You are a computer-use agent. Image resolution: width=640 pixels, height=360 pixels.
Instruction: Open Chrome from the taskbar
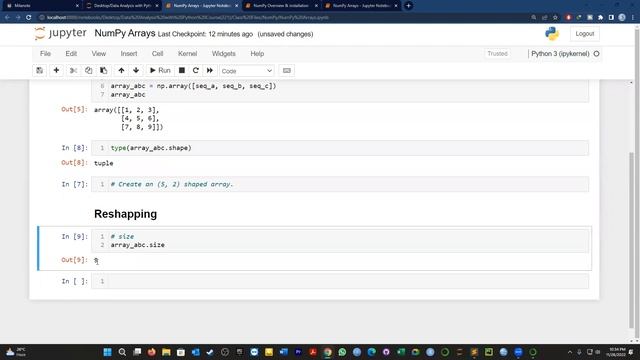(x=327, y=352)
